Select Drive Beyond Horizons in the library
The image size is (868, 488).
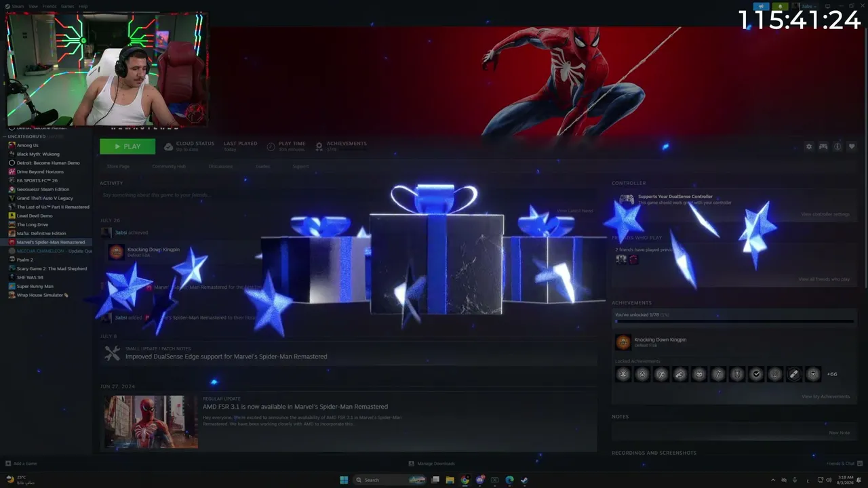pyautogui.click(x=40, y=171)
